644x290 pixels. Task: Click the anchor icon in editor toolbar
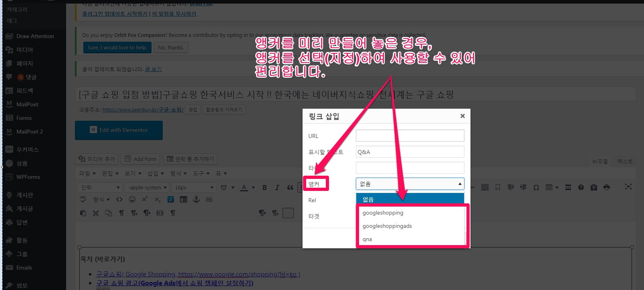[196, 199]
